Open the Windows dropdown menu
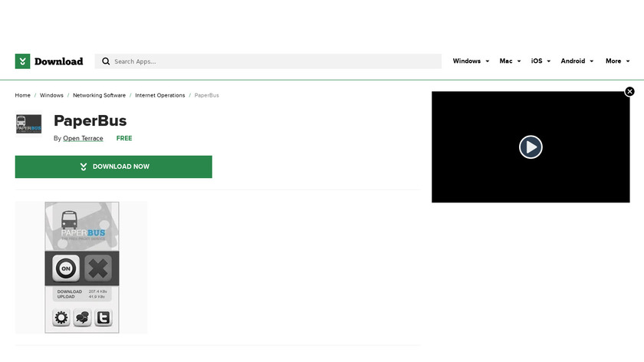The width and height of the screenshot is (644, 362). coord(471,61)
